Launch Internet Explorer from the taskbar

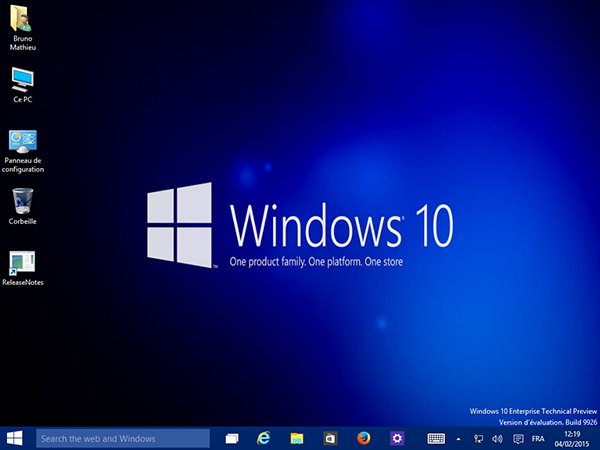click(x=264, y=438)
